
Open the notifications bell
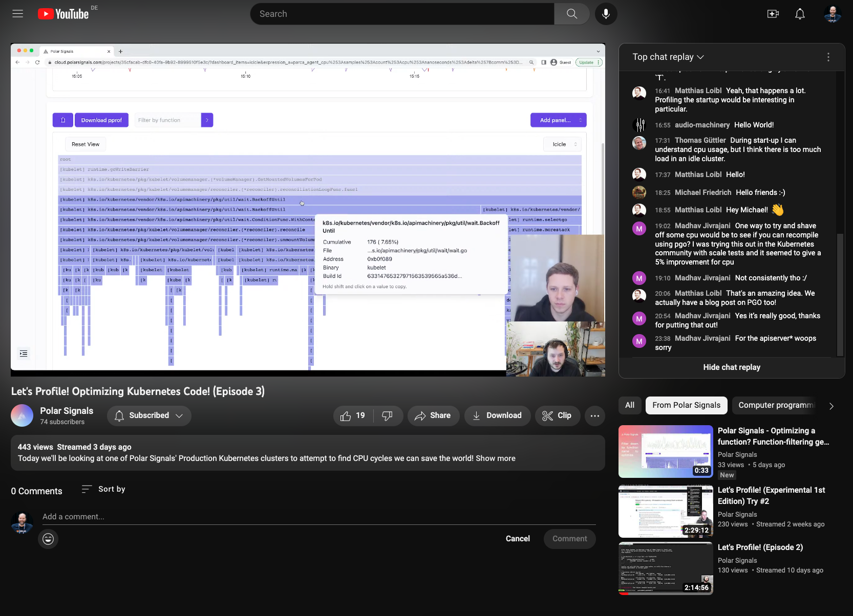(x=800, y=14)
